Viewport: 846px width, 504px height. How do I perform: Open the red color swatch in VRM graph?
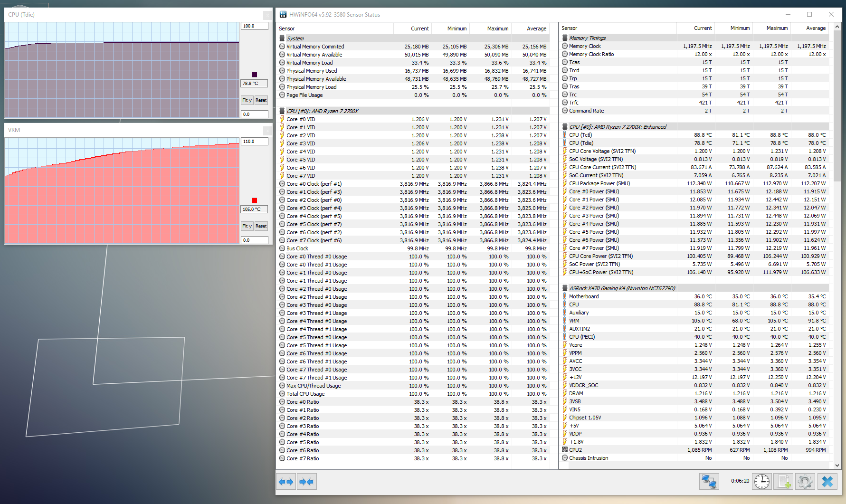click(255, 200)
